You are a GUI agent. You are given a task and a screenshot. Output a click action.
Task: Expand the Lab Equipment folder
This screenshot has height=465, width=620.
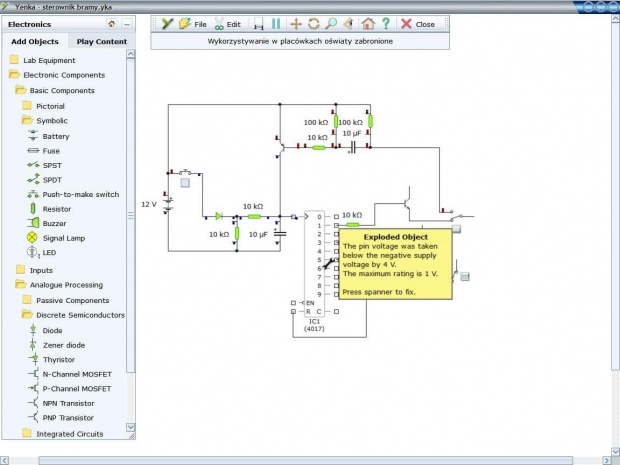coord(42,60)
